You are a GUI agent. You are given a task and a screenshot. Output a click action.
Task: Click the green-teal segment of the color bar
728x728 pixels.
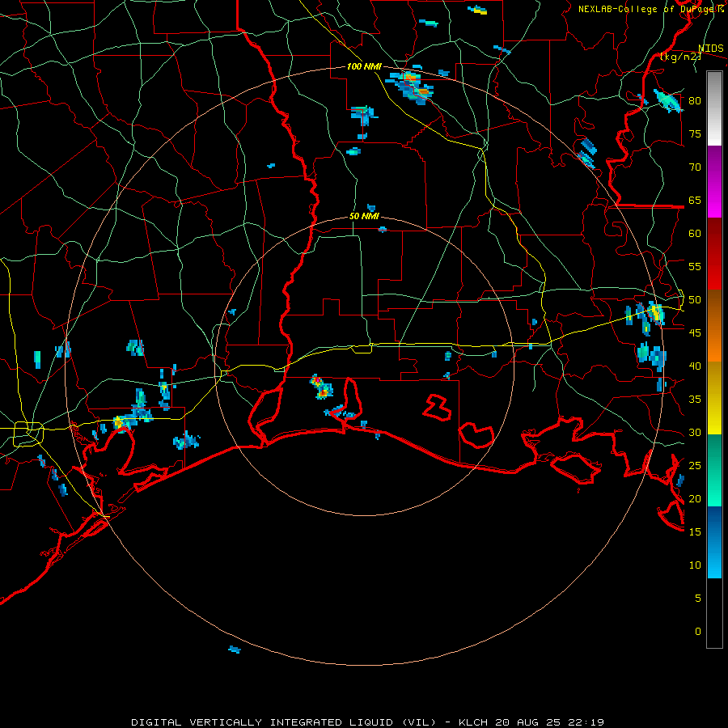[714, 470]
